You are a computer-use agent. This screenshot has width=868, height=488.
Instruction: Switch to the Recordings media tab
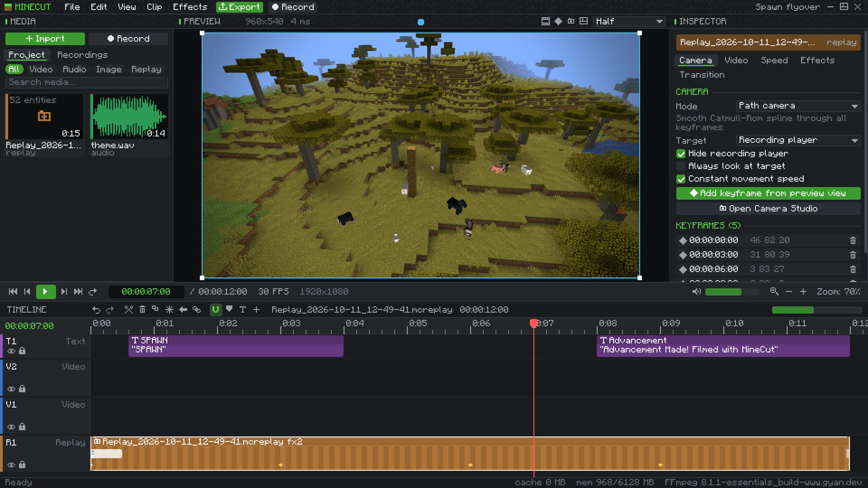click(x=82, y=55)
